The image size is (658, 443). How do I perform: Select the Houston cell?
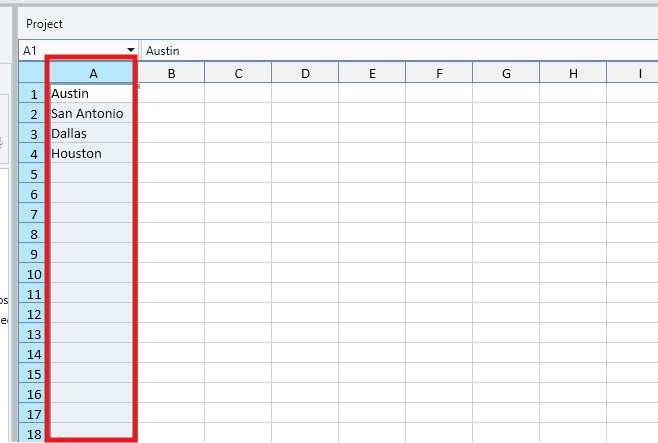tap(92, 154)
